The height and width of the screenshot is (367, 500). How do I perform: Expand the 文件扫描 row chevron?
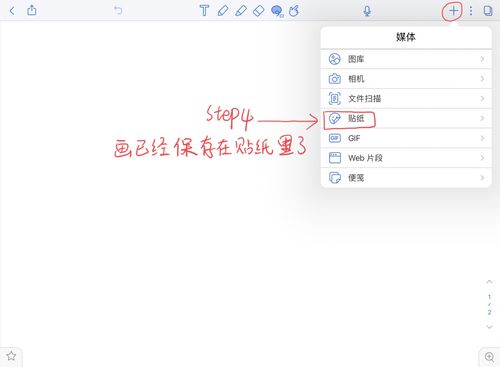click(482, 99)
